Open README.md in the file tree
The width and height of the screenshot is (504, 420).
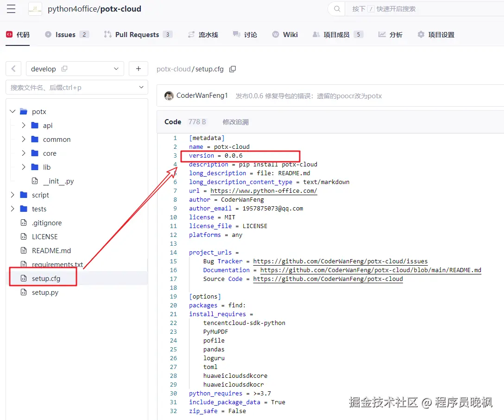click(x=51, y=250)
